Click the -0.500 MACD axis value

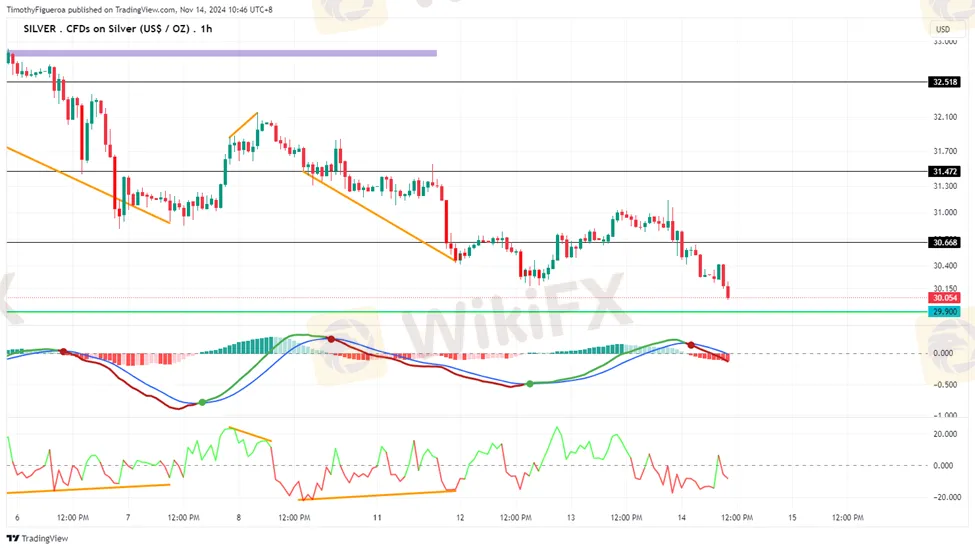click(x=943, y=385)
